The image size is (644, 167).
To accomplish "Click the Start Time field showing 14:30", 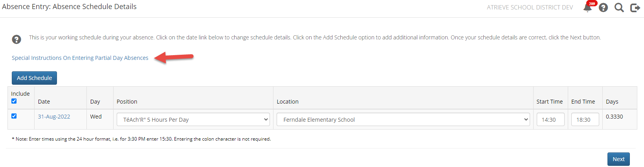I will (x=550, y=119).
